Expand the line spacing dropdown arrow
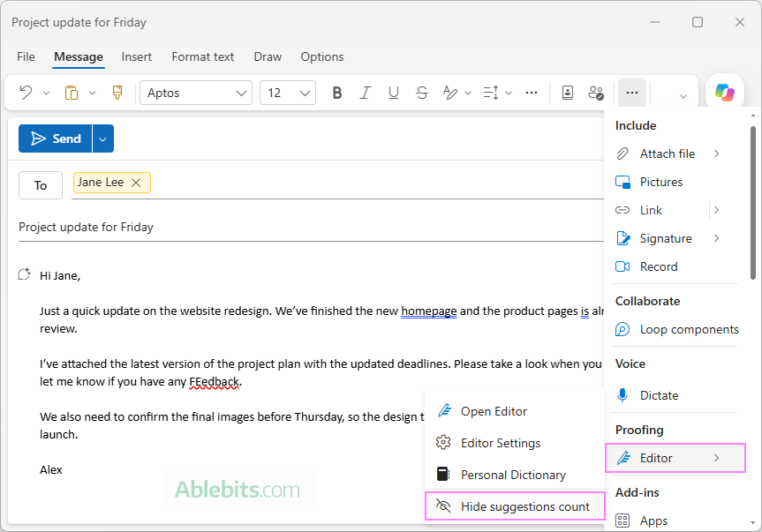 [509, 93]
